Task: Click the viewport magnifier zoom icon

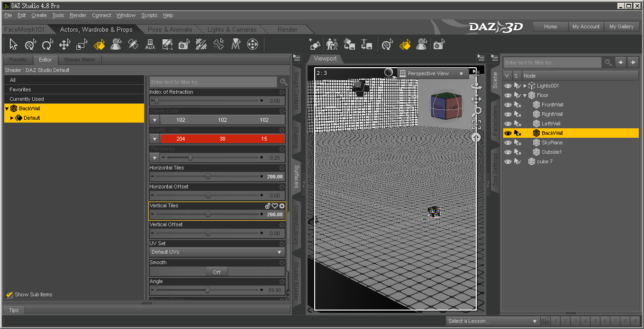Action: [476, 112]
